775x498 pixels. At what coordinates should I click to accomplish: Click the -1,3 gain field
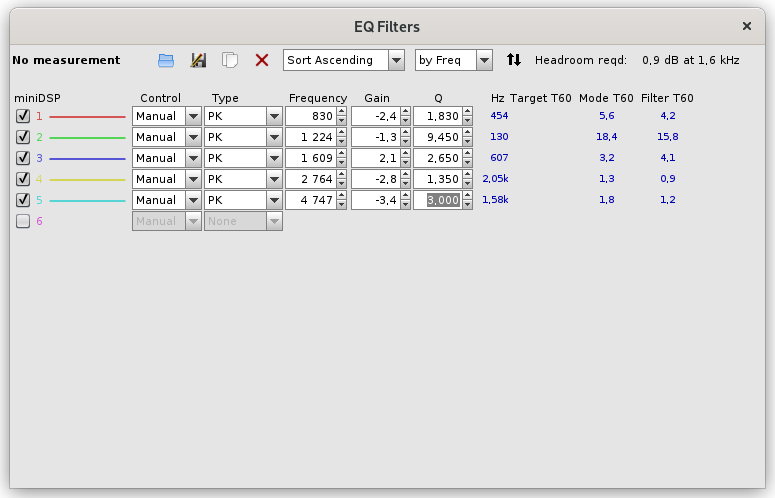376,137
